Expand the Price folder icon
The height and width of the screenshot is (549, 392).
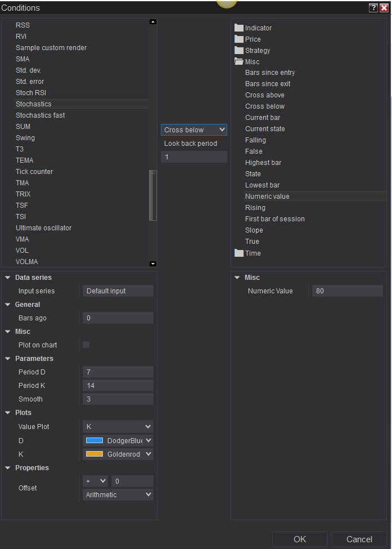tap(239, 39)
